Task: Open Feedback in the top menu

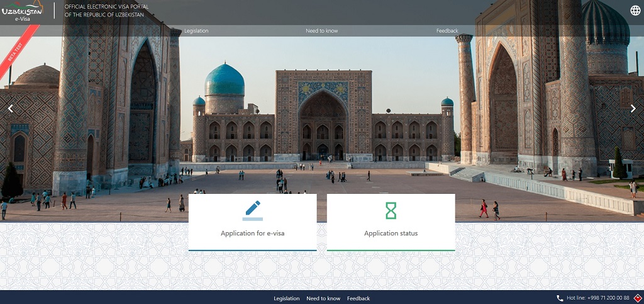Action: (x=447, y=31)
